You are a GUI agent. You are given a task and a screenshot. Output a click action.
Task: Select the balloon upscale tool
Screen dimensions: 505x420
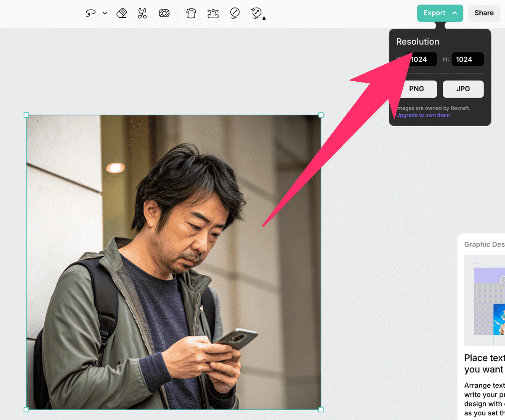(x=235, y=13)
